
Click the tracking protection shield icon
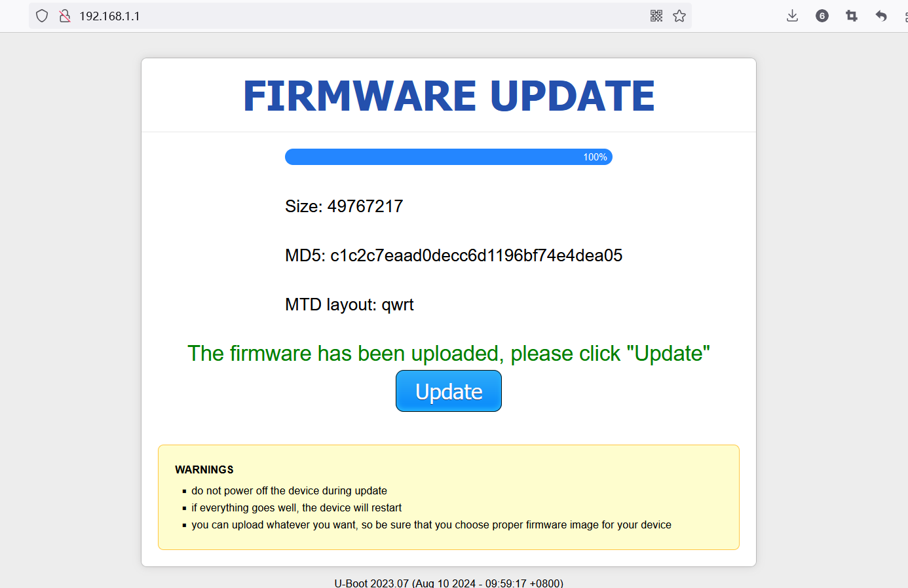click(42, 16)
